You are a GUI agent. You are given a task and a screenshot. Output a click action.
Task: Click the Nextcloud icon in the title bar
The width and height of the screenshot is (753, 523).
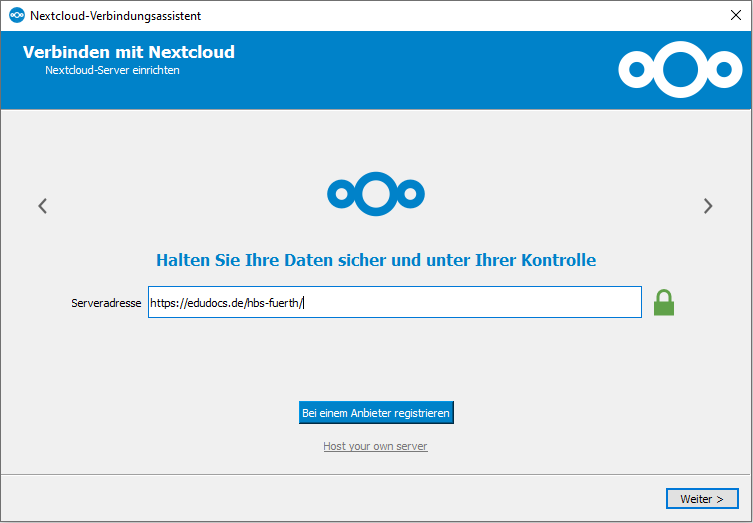(x=17, y=15)
